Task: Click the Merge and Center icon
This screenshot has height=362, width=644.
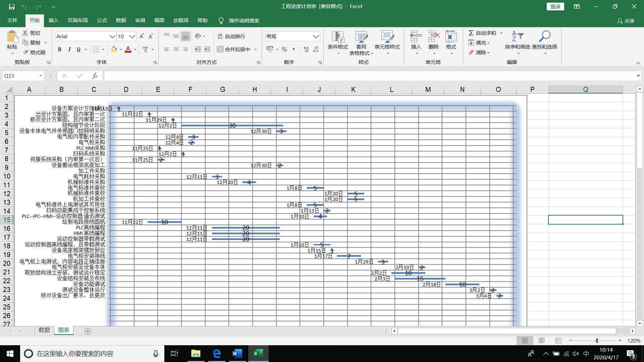Action: (220, 49)
